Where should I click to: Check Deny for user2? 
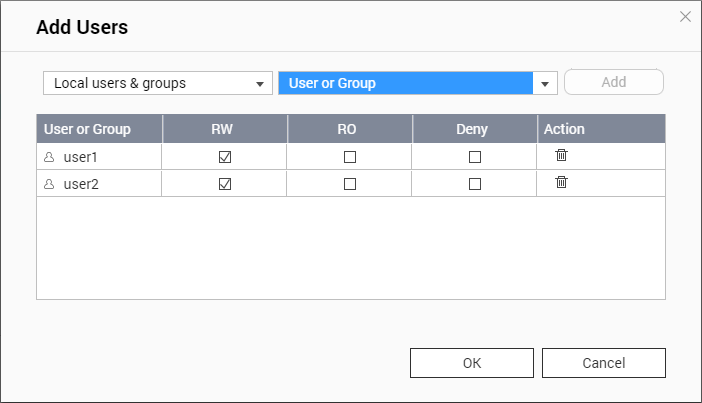(x=475, y=184)
